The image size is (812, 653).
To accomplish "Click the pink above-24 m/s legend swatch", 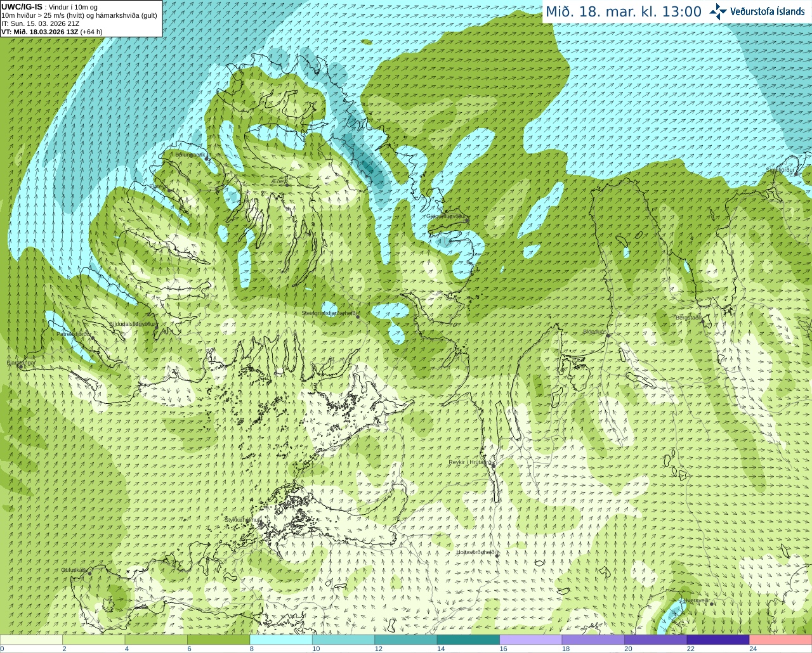I will (781, 640).
